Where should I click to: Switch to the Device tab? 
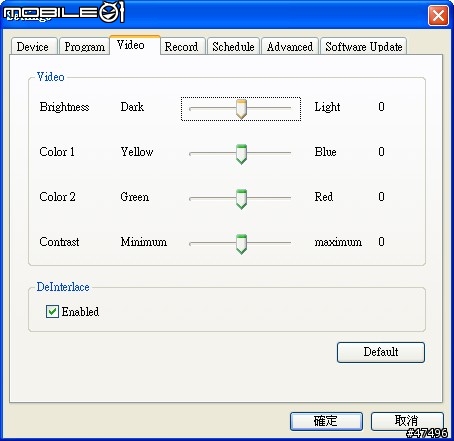click(34, 46)
